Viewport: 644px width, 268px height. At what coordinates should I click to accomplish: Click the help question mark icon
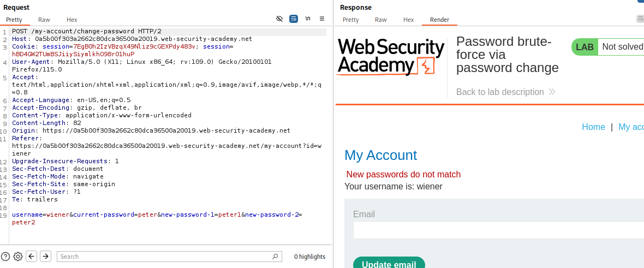(x=5, y=257)
